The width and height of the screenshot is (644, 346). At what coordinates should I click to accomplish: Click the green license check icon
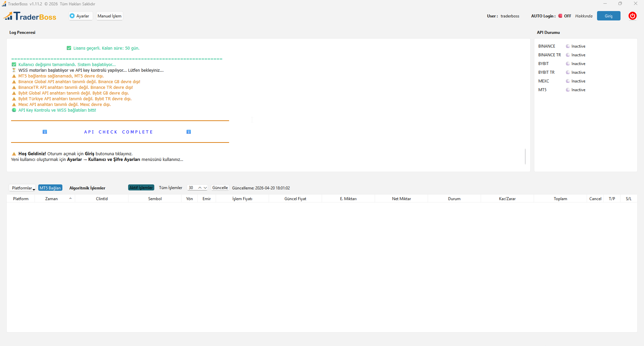pos(69,48)
